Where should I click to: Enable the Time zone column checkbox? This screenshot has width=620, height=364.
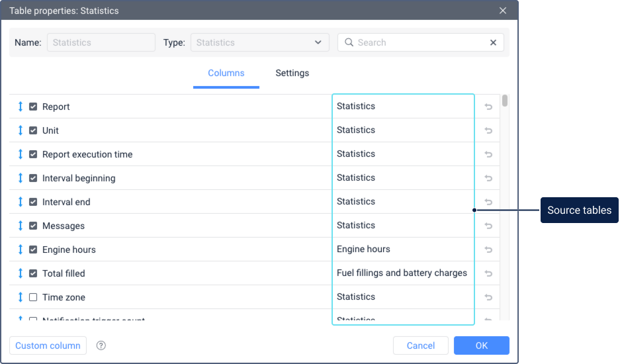click(x=33, y=297)
